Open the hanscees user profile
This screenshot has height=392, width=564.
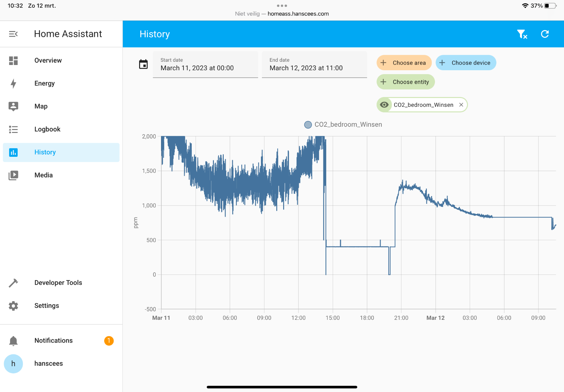[48, 364]
